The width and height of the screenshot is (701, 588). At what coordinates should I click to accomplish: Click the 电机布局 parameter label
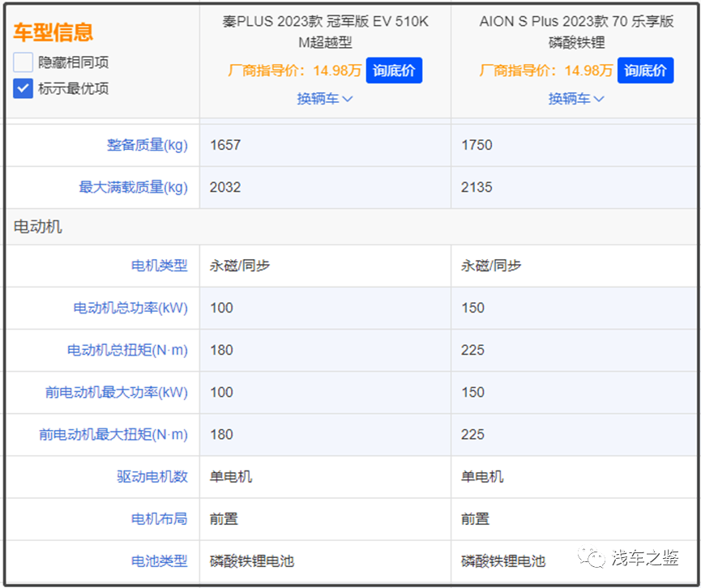pos(159,518)
